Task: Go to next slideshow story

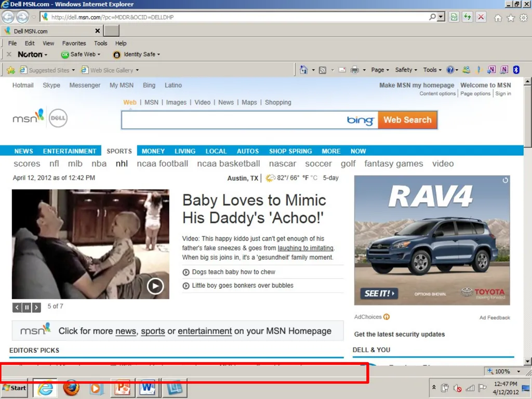Action: coord(36,308)
